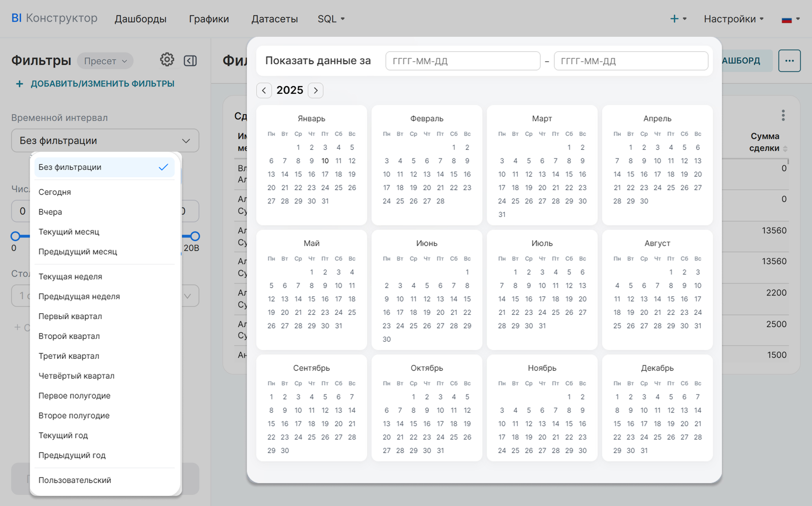The image size is (812, 506).
Task: Select Пользовательский interval option
Action: click(75, 481)
